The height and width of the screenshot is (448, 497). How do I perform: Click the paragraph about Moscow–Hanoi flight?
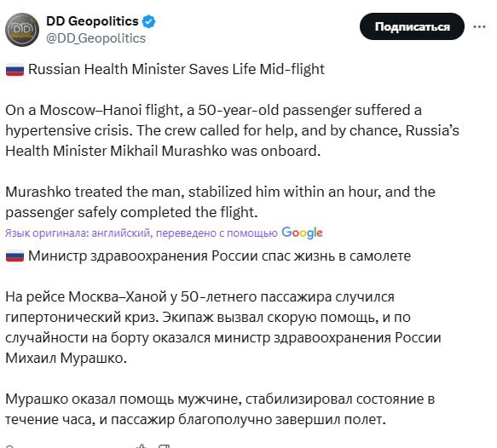[232, 130]
